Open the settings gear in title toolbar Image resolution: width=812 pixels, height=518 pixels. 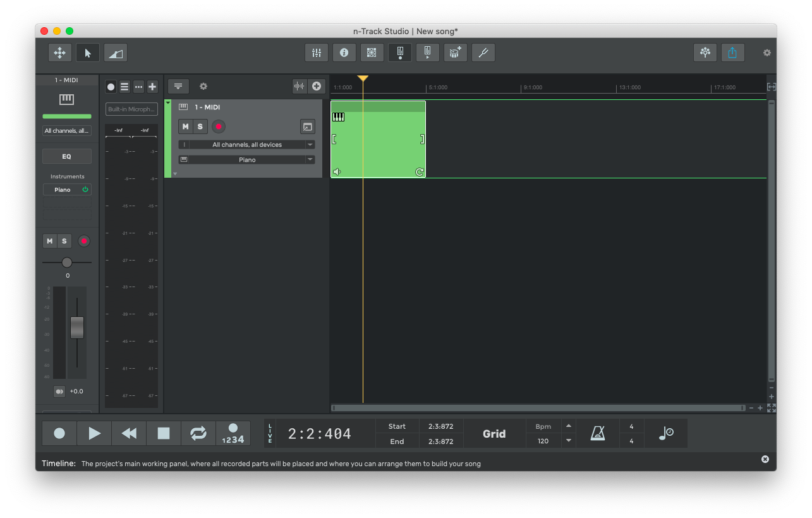767,52
